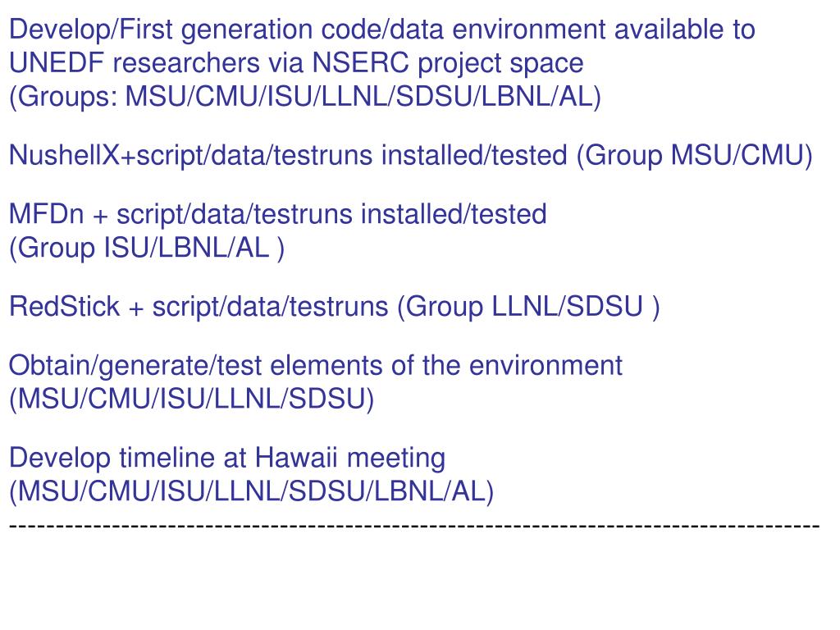Image resolution: width=840 pixels, height=630 pixels.
Task: Click 'Develop timeline at Hawaii meeting'
Action: tap(227, 459)
